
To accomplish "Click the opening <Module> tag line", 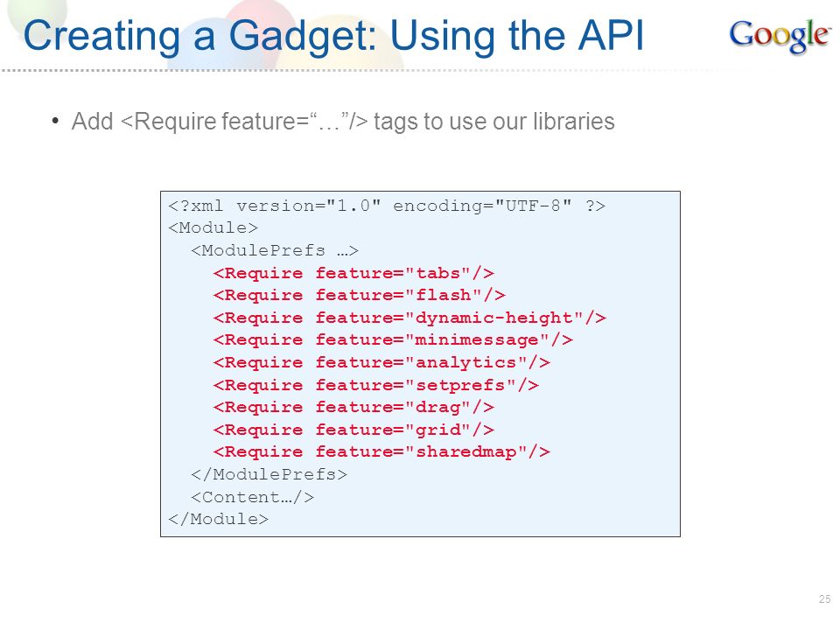I will pos(213,228).
